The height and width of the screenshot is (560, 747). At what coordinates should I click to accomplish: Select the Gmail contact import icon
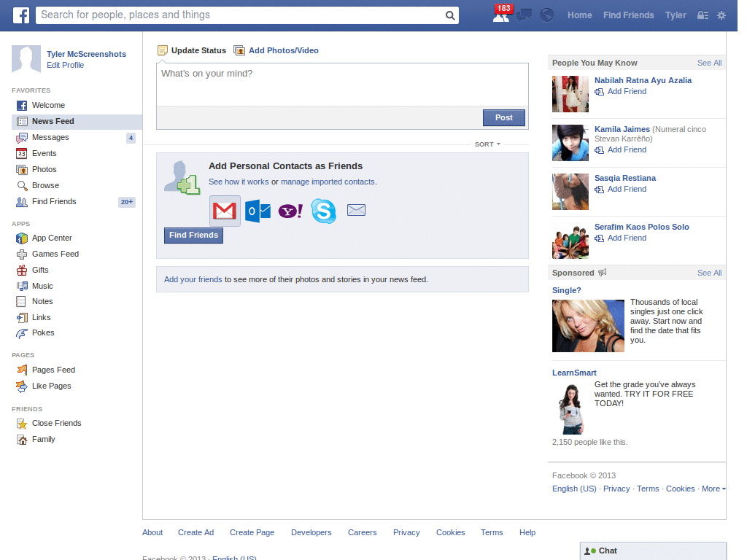(225, 211)
